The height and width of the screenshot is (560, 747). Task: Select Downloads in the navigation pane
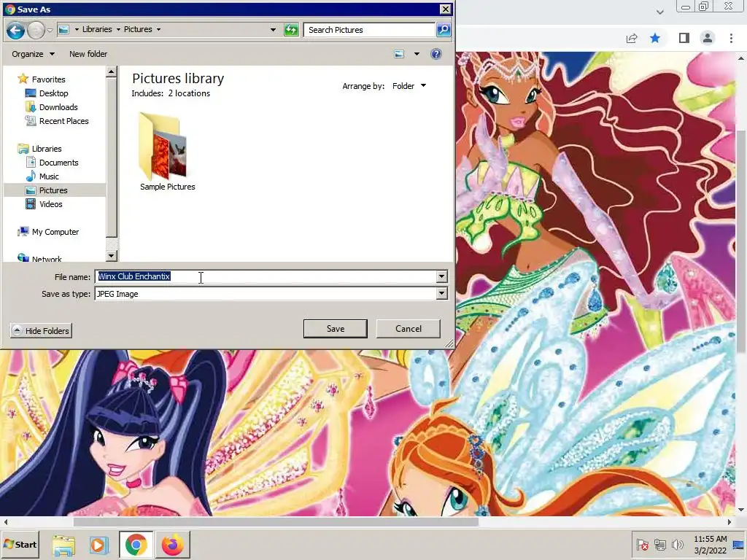pyautogui.click(x=58, y=107)
